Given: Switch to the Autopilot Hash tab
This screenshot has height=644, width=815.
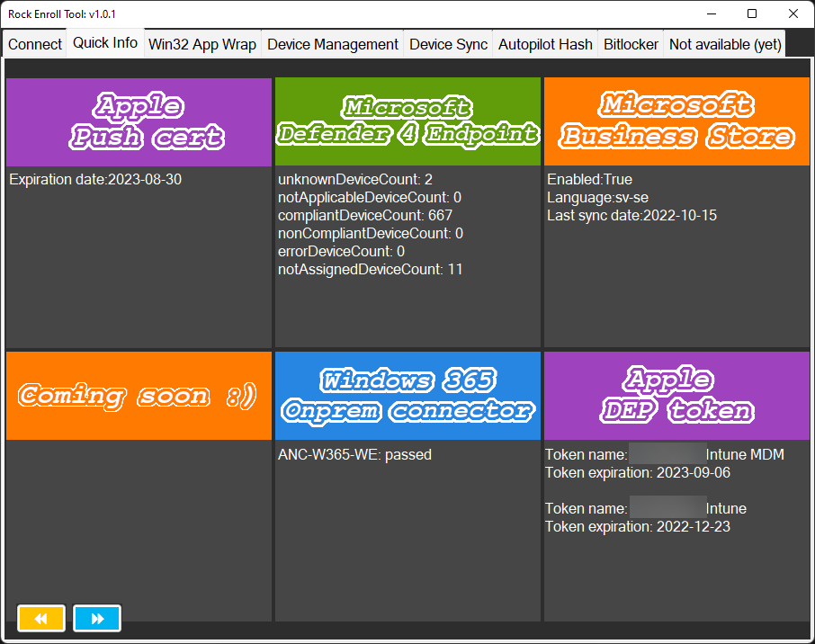Looking at the screenshot, I should (544, 43).
